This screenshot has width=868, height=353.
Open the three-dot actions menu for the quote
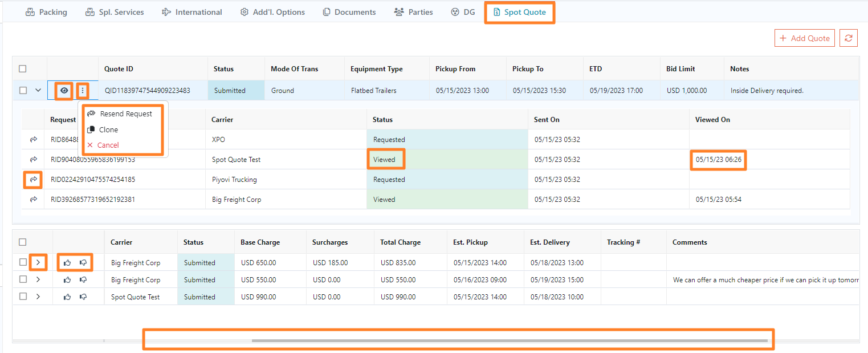[83, 90]
